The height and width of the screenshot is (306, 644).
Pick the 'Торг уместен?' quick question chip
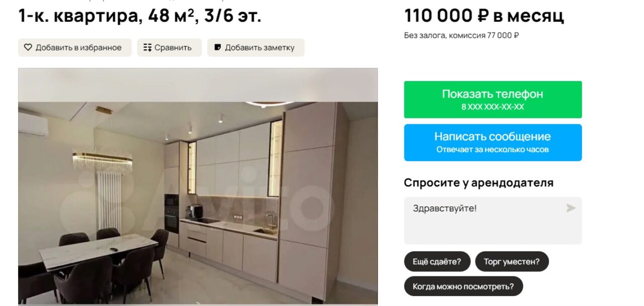coord(512,261)
